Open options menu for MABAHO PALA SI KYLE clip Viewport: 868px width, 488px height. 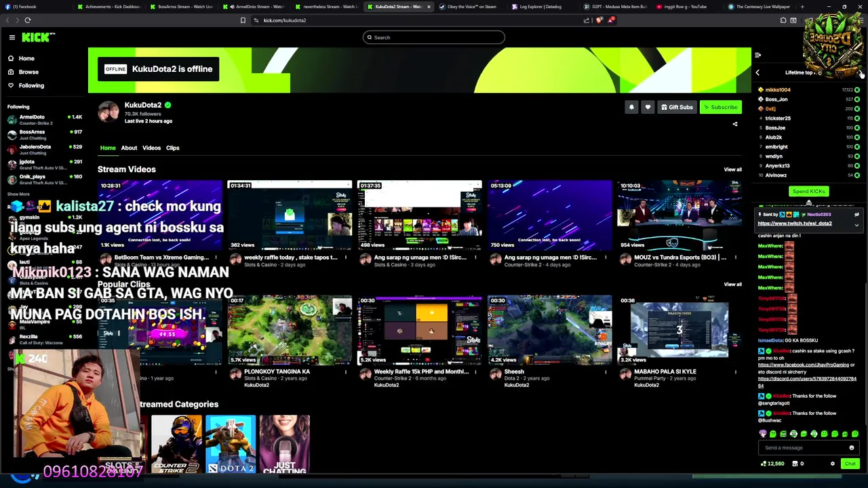click(x=736, y=371)
